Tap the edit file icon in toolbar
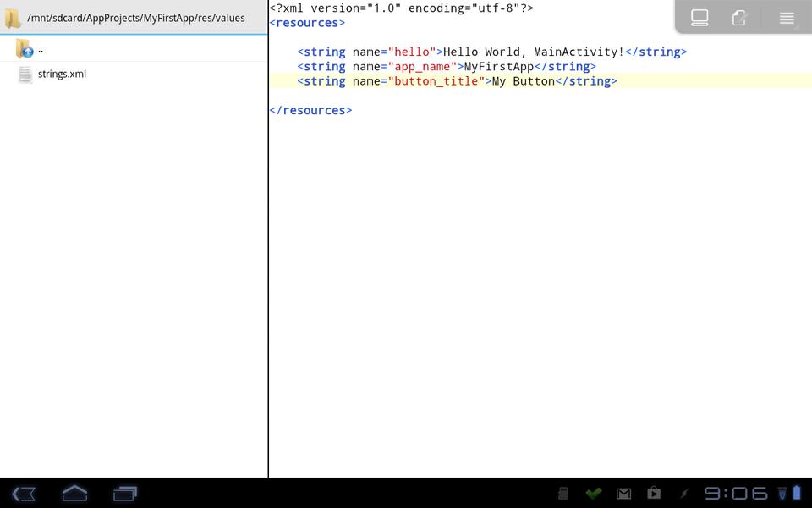 click(740, 18)
